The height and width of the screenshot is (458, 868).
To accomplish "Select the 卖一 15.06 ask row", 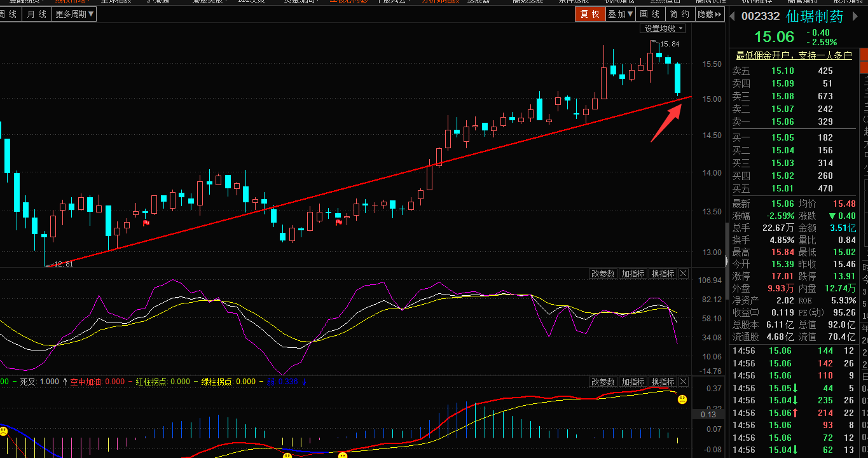I will [793, 121].
